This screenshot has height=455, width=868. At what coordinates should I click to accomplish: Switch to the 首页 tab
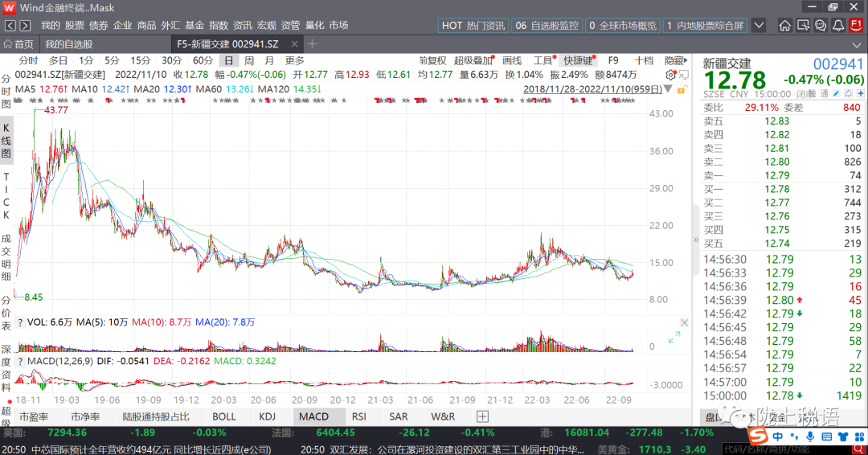coord(18,44)
